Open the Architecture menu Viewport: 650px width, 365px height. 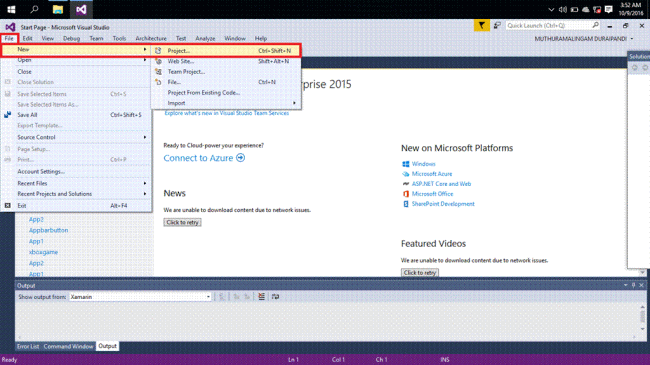click(x=151, y=38)
